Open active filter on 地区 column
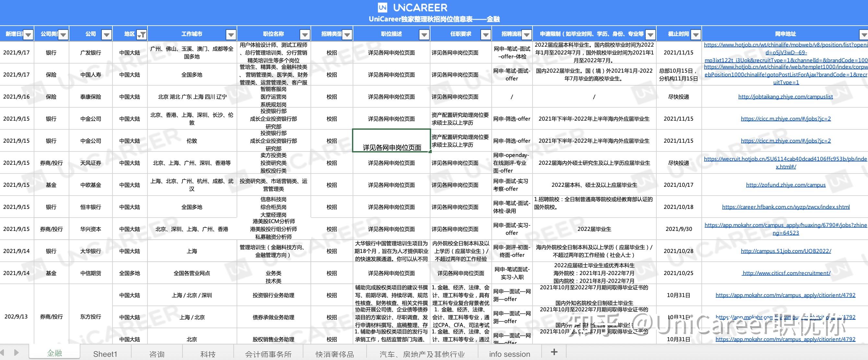Image resolution: width=868 pixels, height=360 pixels. (142, 34)
